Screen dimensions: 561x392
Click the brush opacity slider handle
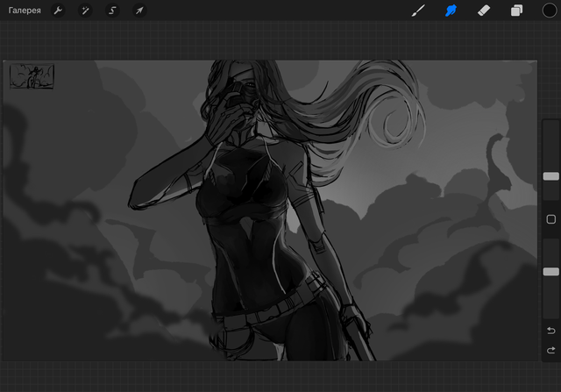click(551, 272)
